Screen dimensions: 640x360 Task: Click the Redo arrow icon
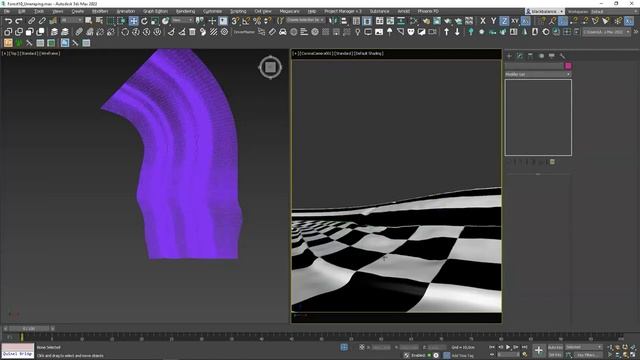19,21
